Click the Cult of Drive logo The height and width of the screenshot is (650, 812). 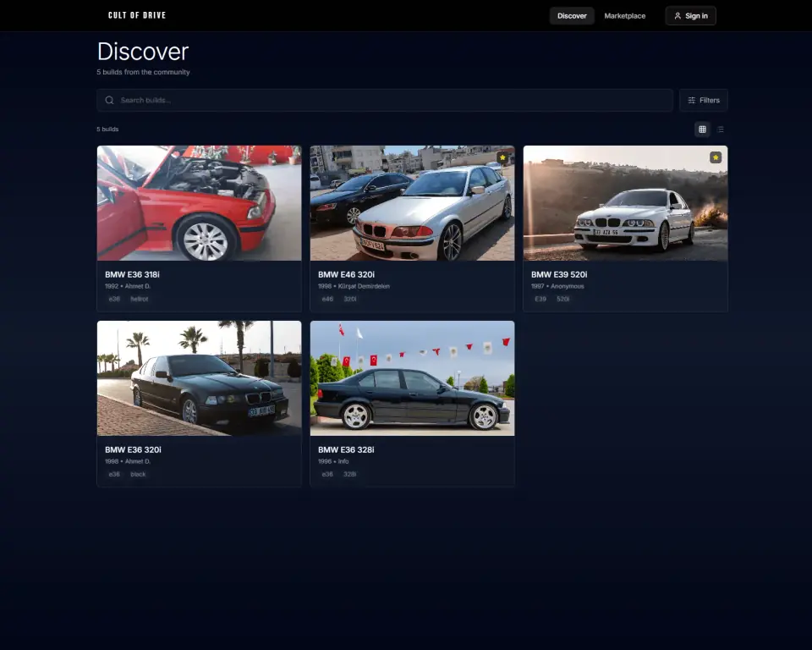(x=137, y=15)
